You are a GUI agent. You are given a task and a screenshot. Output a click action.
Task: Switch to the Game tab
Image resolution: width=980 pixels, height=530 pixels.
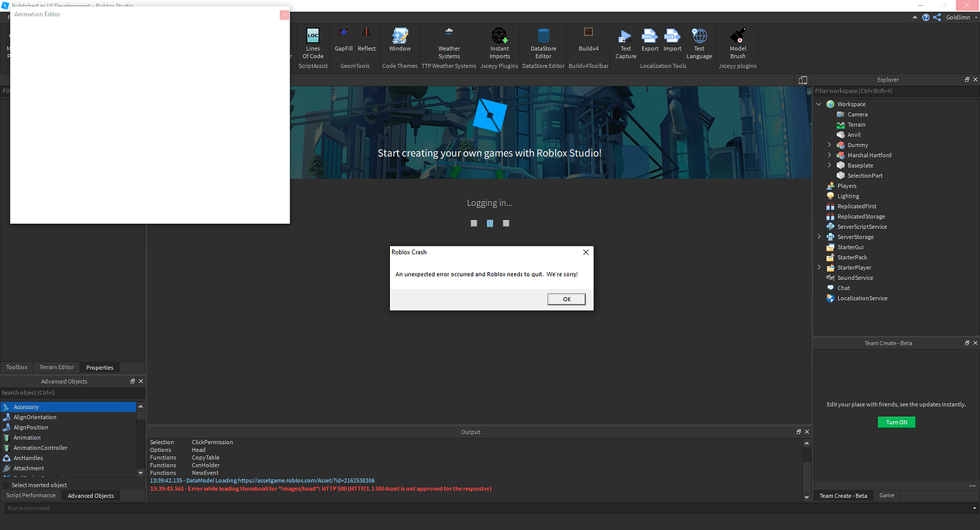tap(887, 496)
